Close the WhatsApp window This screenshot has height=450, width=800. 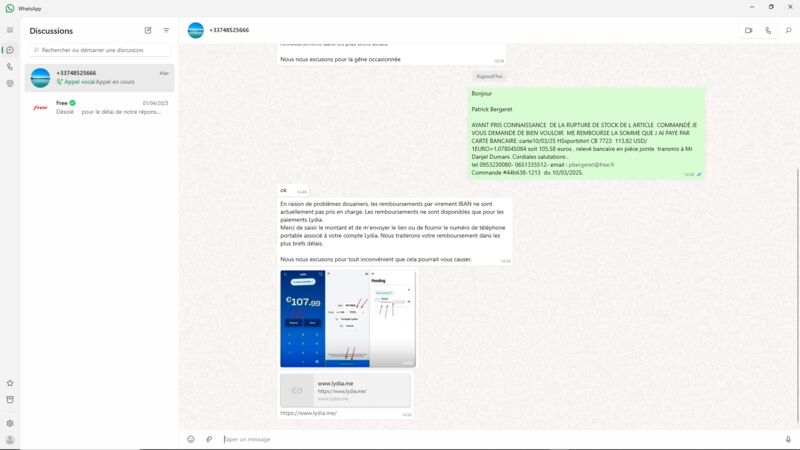pos(790,7)
